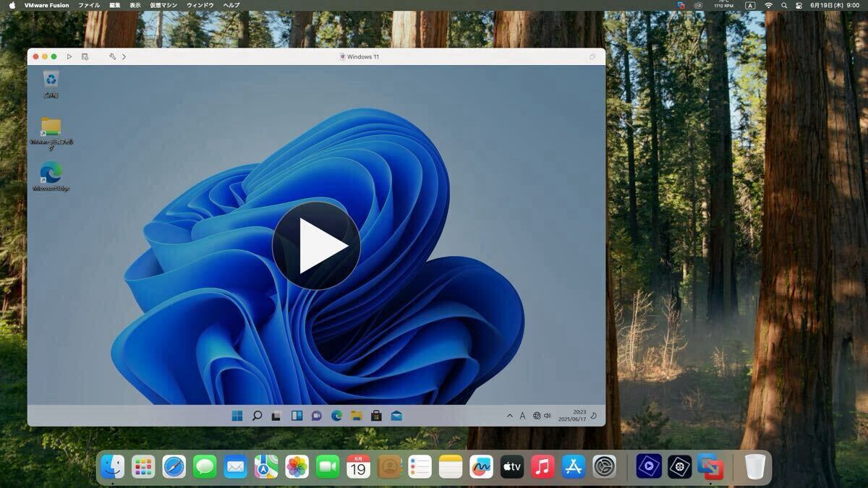
Task: Open Spotlight search in menu bar
Action: point(784,5)
